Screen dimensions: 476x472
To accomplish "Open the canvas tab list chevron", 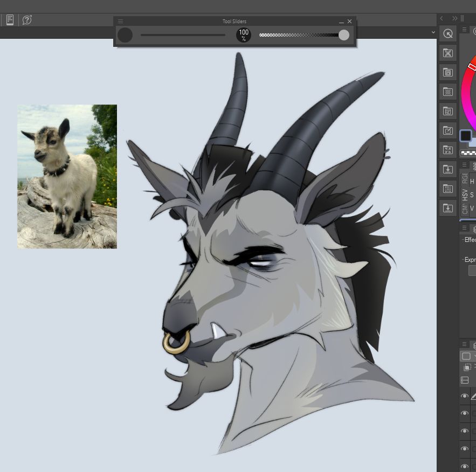I will click(433, 32).
